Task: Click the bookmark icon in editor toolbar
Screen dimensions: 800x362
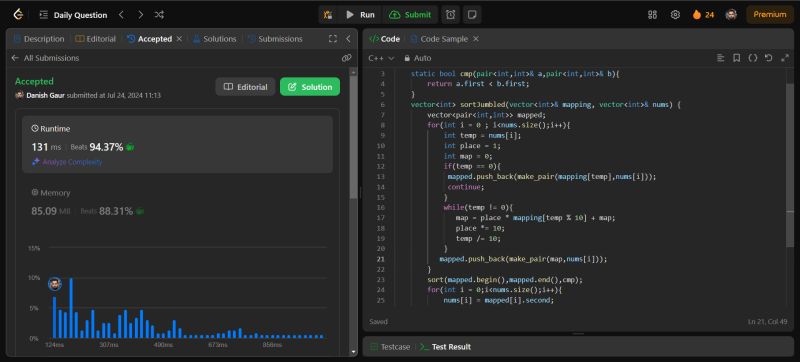Action: pos(737,58)
